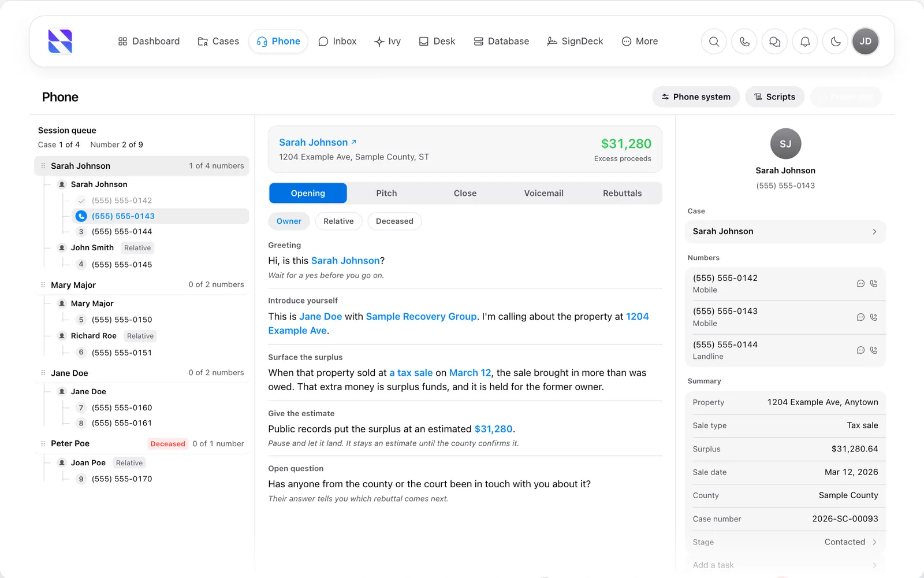Click the drag handle beside Peter Poe in the queue
924x578 pixels.
(43, 444)
